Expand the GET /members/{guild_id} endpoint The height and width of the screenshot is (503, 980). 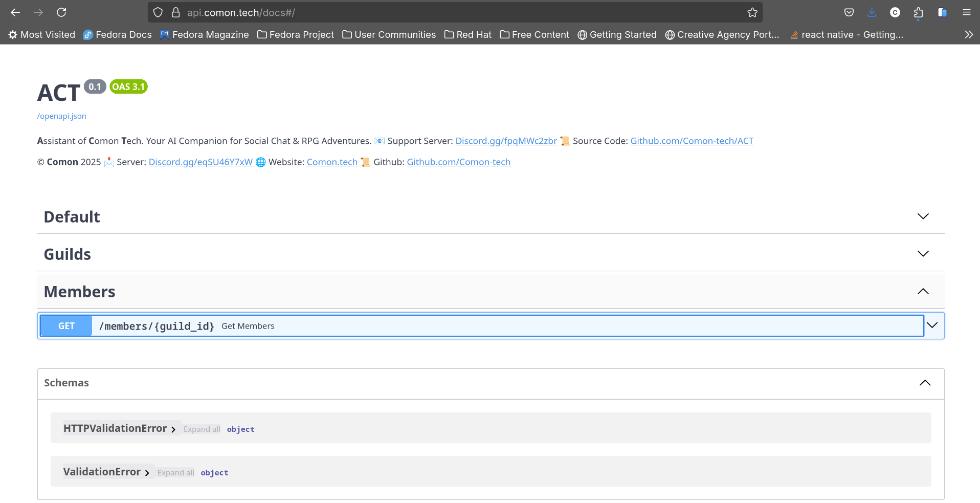pyautogui.click(x=932, y=325)
